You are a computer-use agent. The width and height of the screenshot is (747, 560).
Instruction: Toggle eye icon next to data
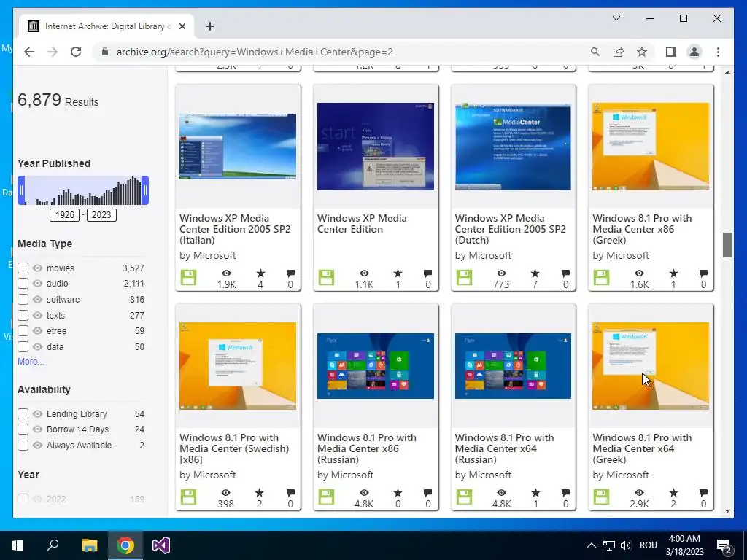[38, 346]
